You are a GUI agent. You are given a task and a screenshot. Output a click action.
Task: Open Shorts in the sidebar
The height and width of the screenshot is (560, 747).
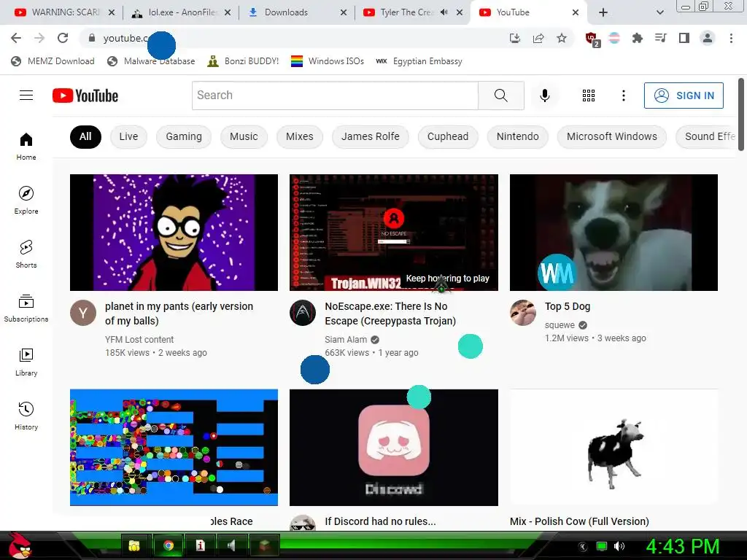coord(26,254)
